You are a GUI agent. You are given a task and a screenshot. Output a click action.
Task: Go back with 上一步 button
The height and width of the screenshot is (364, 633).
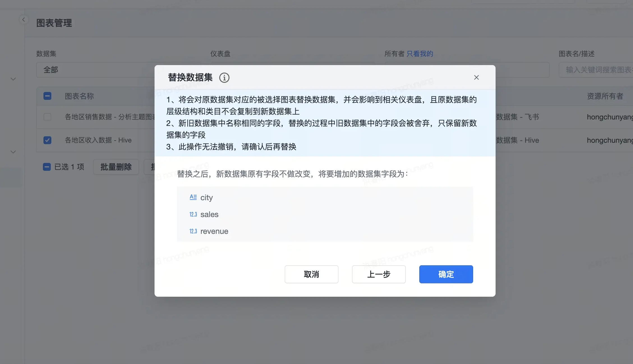coord(379,274)
